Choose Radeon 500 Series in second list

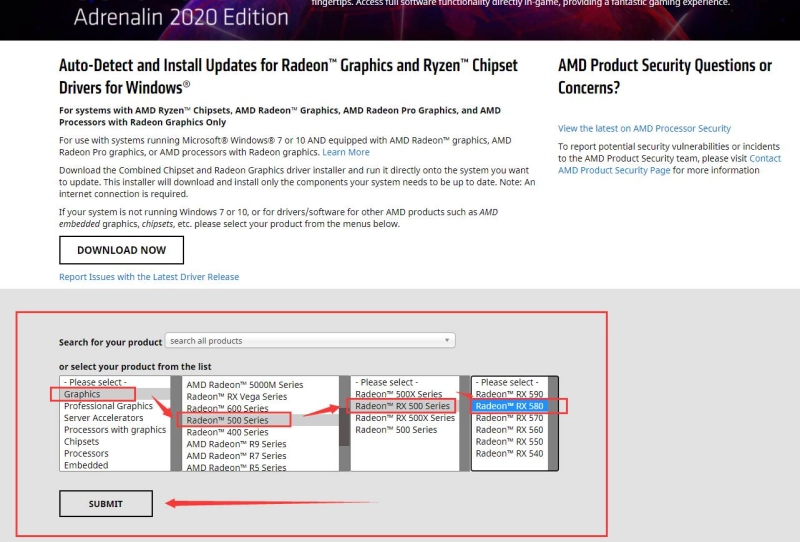(227, 421)
